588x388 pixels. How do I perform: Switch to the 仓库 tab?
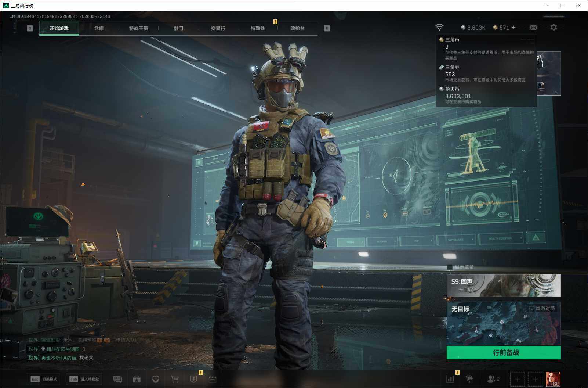[x=99, y=28]
